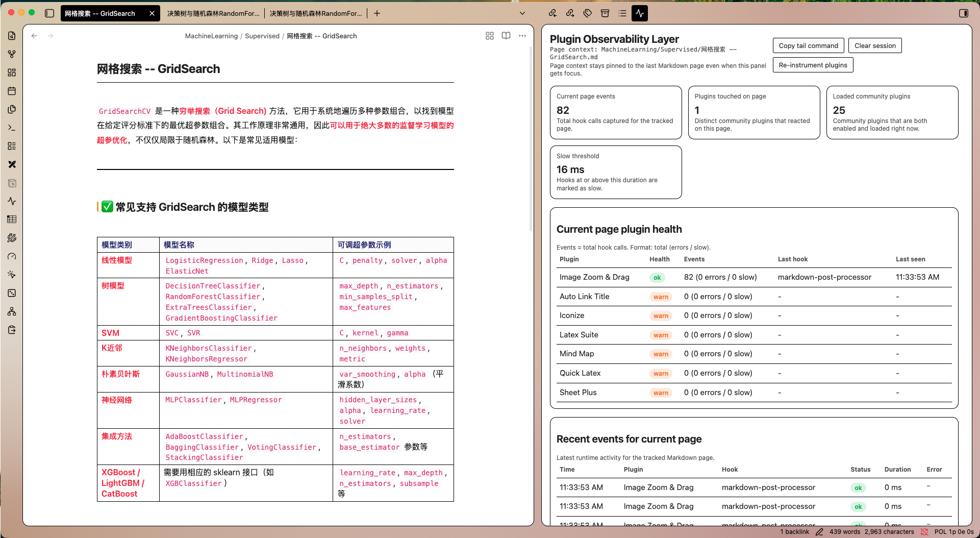The image size is (980, 538).
Task: Click Current page events card
Action: click(616, 112)
